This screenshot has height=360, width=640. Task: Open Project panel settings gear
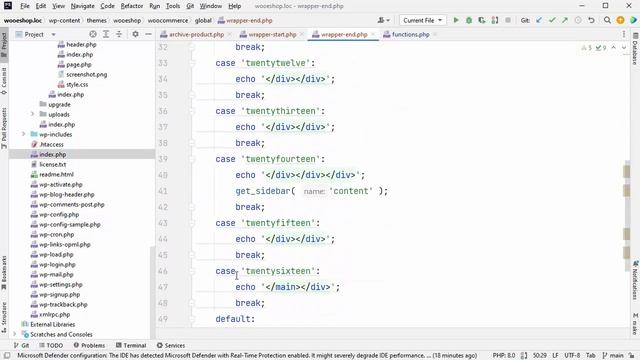coord(136,34)
